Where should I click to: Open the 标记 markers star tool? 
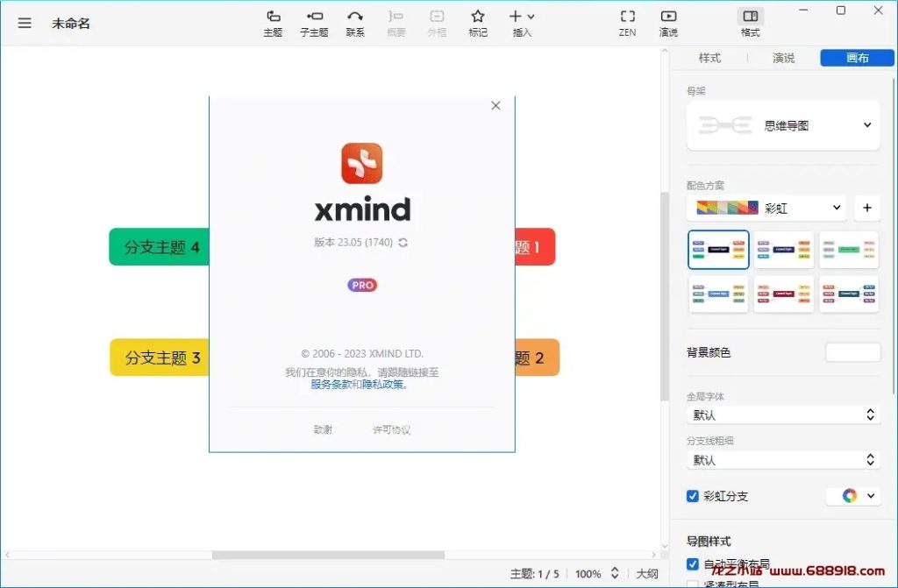click(x=478, y=24)
